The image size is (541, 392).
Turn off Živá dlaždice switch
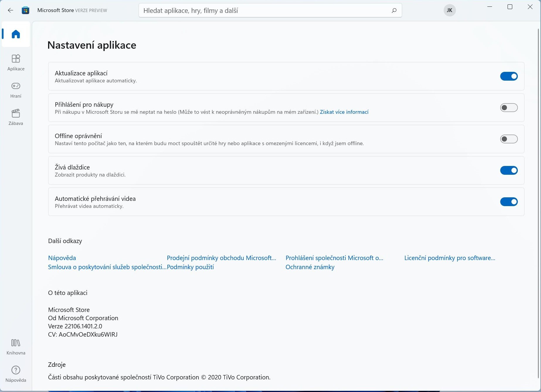pos(509,170)
